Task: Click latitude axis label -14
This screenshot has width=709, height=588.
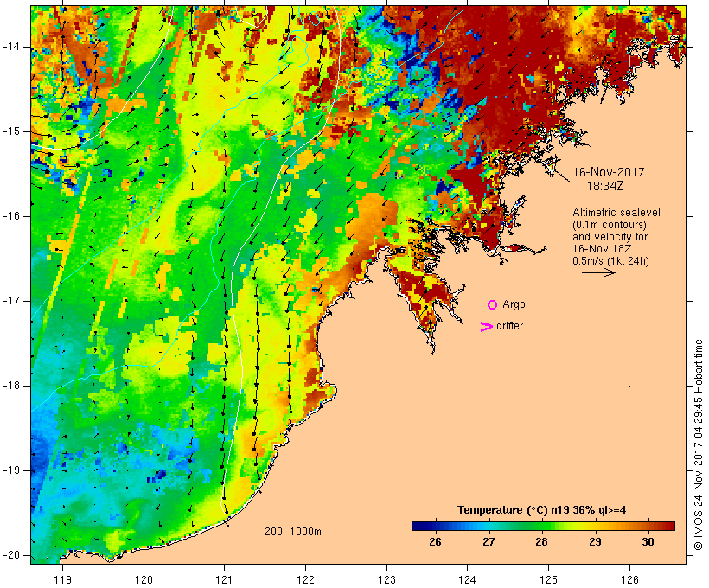Action: 11,47
